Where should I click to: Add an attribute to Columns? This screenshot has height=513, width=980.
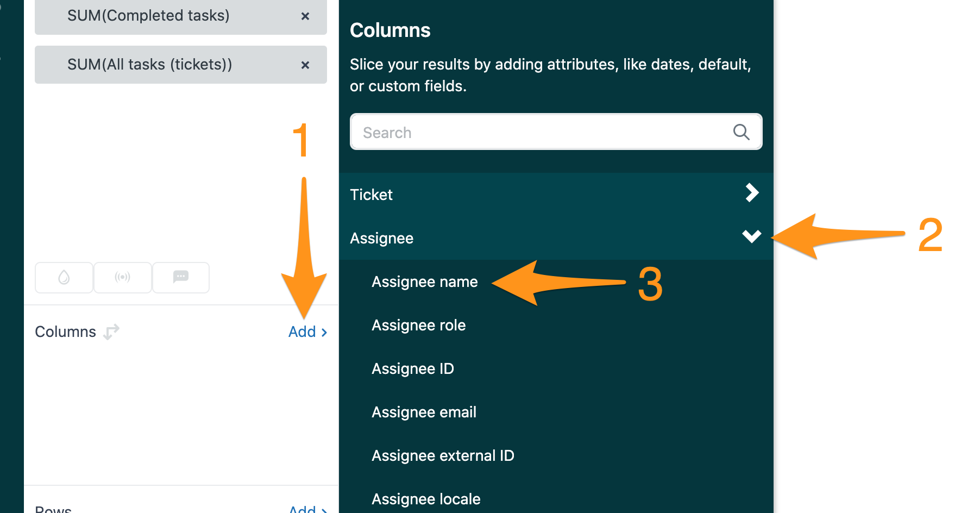point(307,331)
